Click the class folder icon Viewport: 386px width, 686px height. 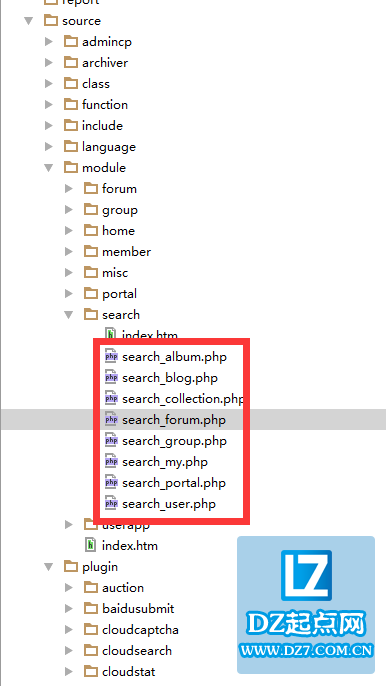point(70,83)
